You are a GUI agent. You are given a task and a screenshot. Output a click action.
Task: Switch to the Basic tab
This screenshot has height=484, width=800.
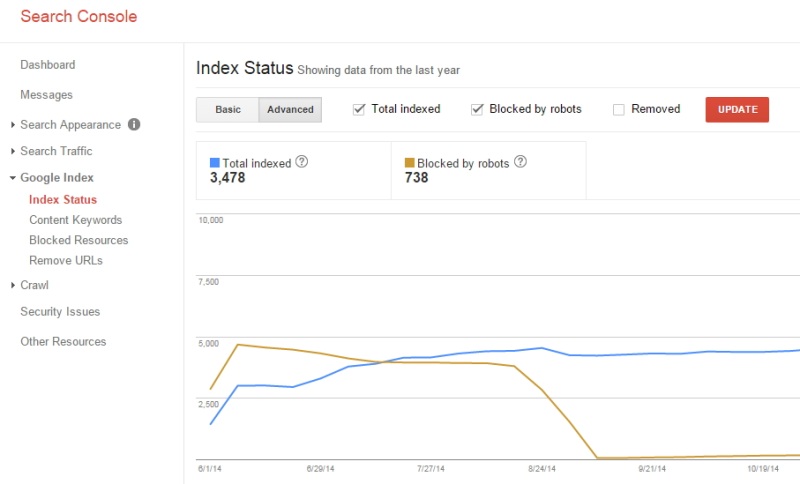tap(228, 110)
